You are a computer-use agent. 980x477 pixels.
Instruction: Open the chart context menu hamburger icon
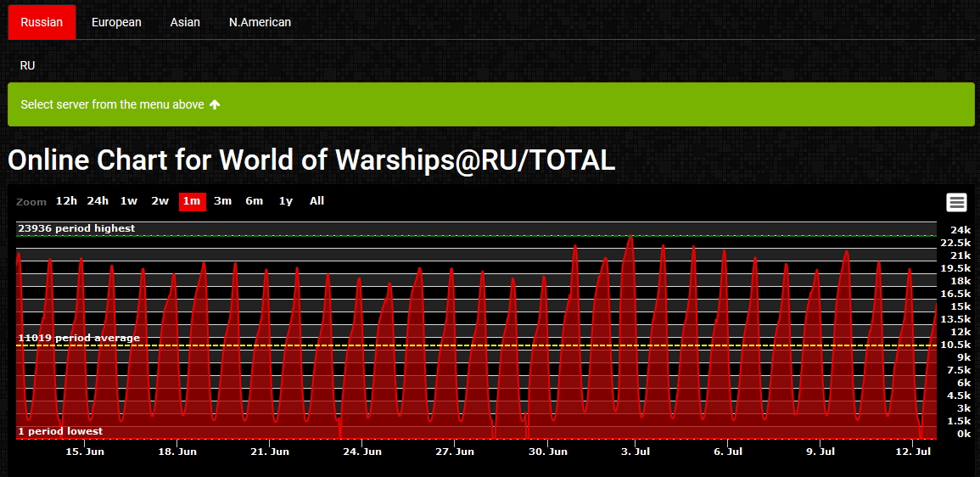956,203
